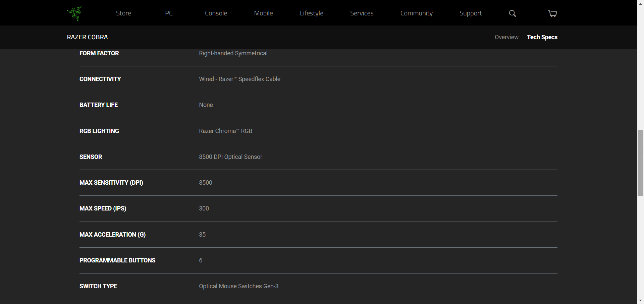
Task: Click Optical Mouse Switches Gen-3 value
Action: point(238,286)
